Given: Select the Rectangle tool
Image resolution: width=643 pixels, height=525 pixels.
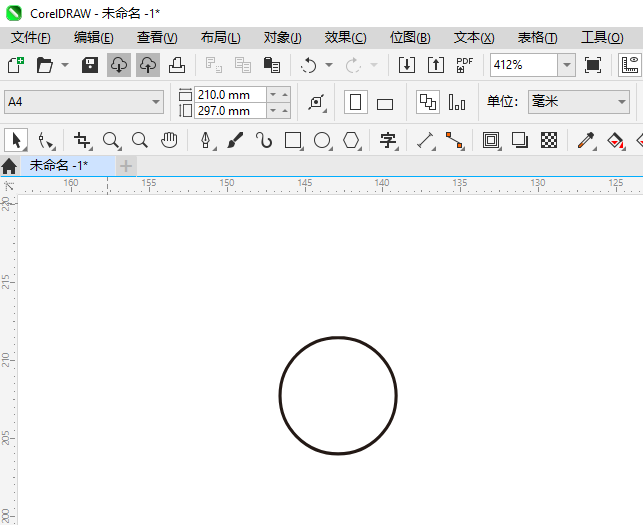Looking at the screenshot, I should click(x=293, y=140).
